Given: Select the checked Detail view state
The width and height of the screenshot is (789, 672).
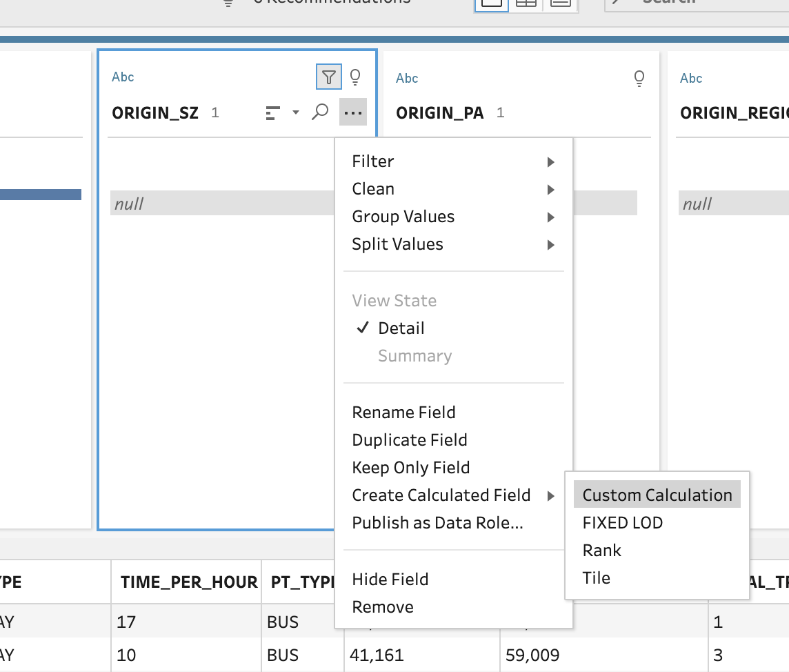Looking at the screenshot, I should [401, 328].
